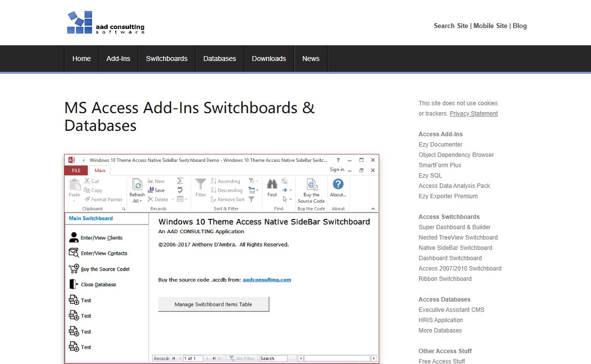The height and width of the screenshot is (364, 591).
Task: Go to first record navigation button
Action: (x=173, y=359)
